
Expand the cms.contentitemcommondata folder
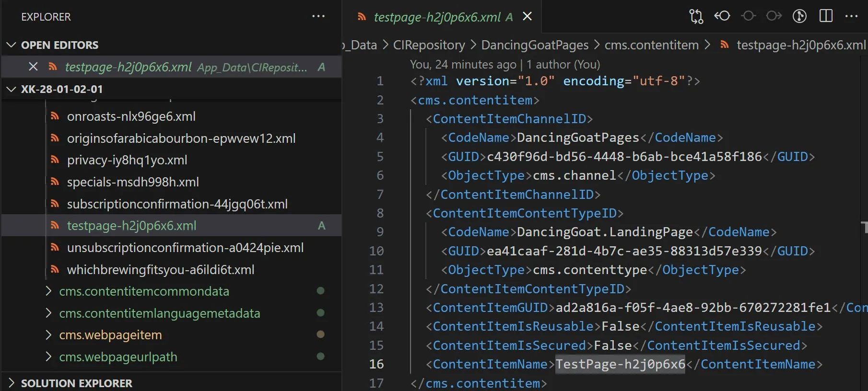click(48, 291)
